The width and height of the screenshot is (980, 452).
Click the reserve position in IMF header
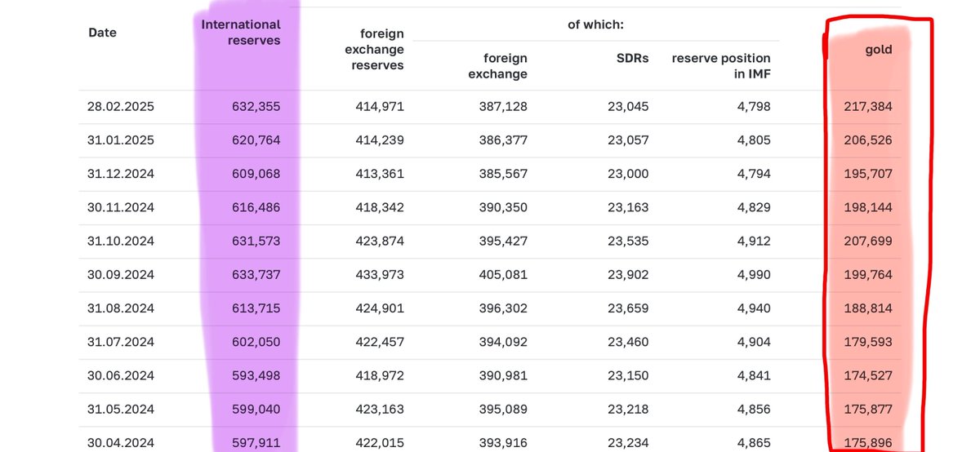click(721, 66)
